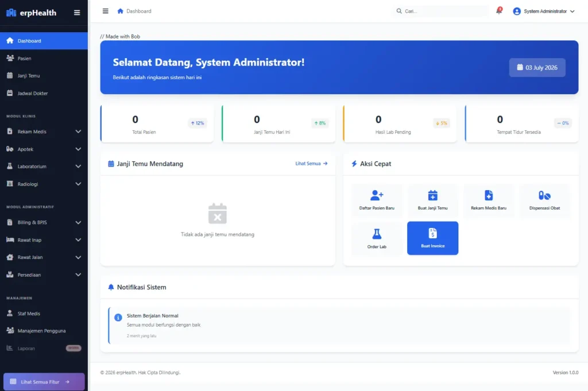Open Daftar Pasien Baru quick action

[x=377, y=200]
